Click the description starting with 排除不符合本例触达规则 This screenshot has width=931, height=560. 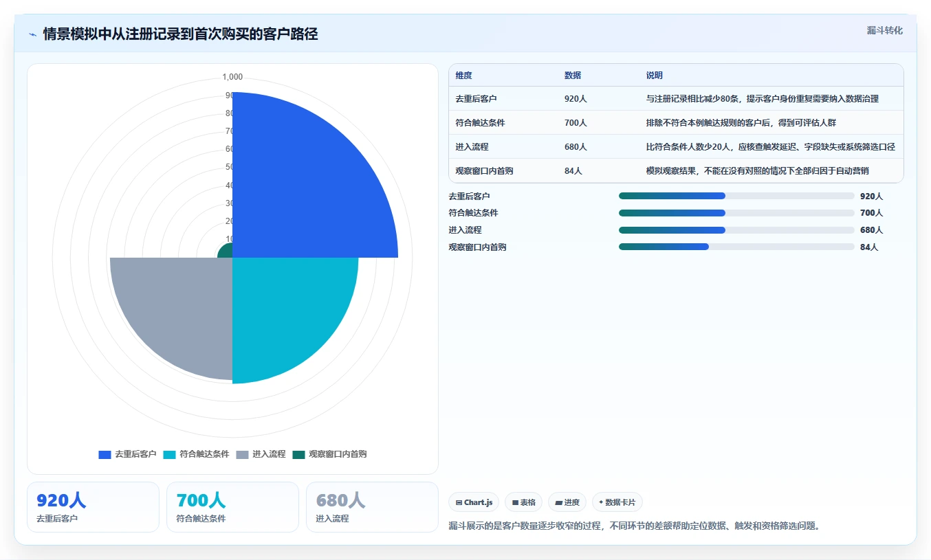point(741,123)
